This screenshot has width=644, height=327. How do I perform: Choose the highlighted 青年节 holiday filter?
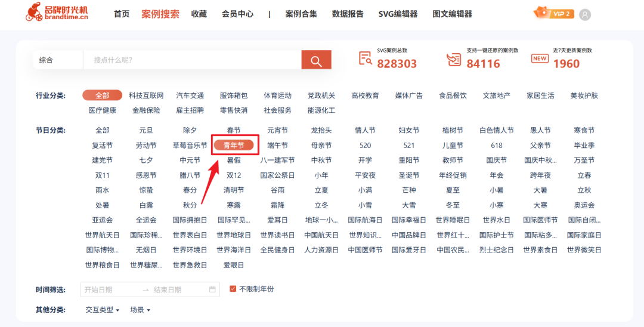coord(234,145)
